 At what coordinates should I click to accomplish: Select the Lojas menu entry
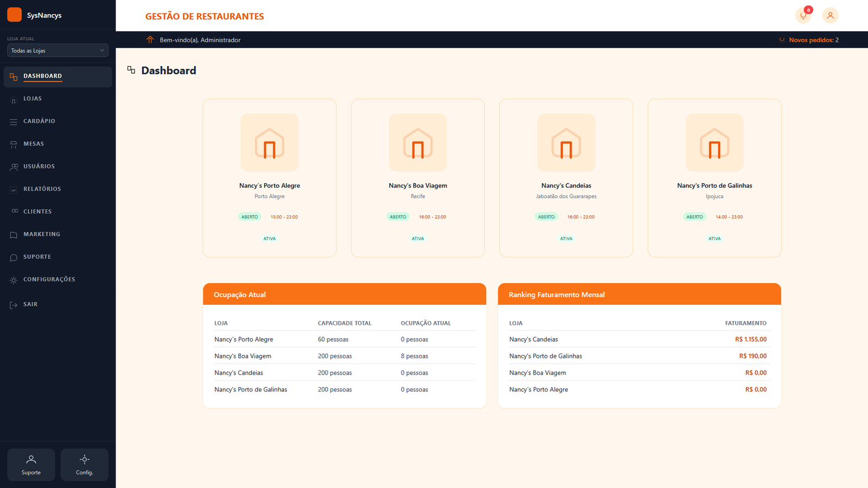click(x=33, y=99)
